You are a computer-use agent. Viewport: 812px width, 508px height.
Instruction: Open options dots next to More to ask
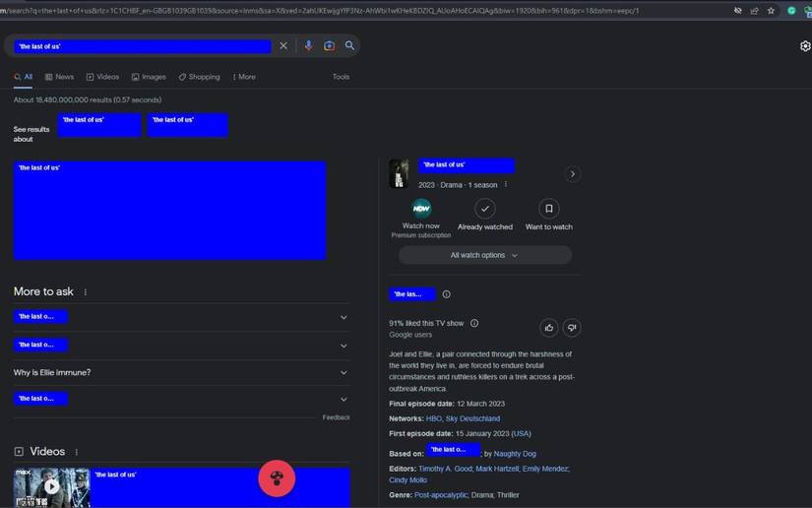tap(86, 292)
